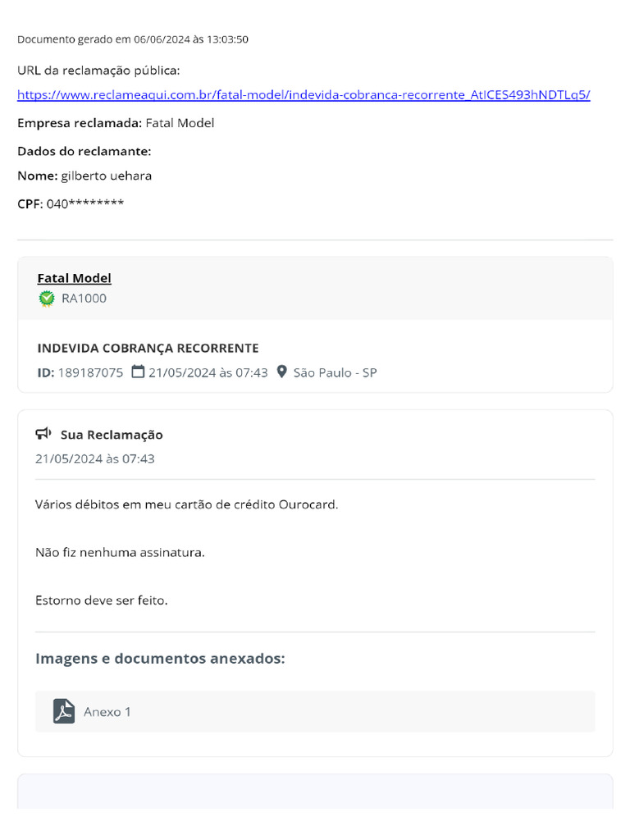
Task: Click the masked CPF number
Action: point(85,203)
